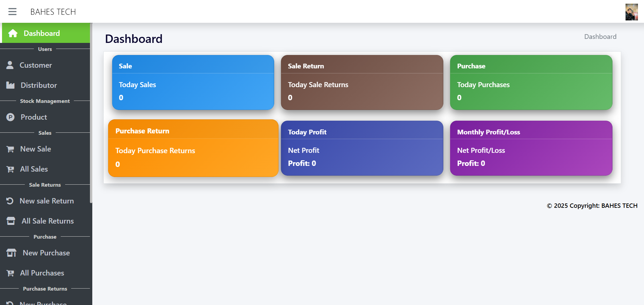Click 'Net Profit/Loss' label text
Viewport: 644px width, 305px height.
point(481,150)
